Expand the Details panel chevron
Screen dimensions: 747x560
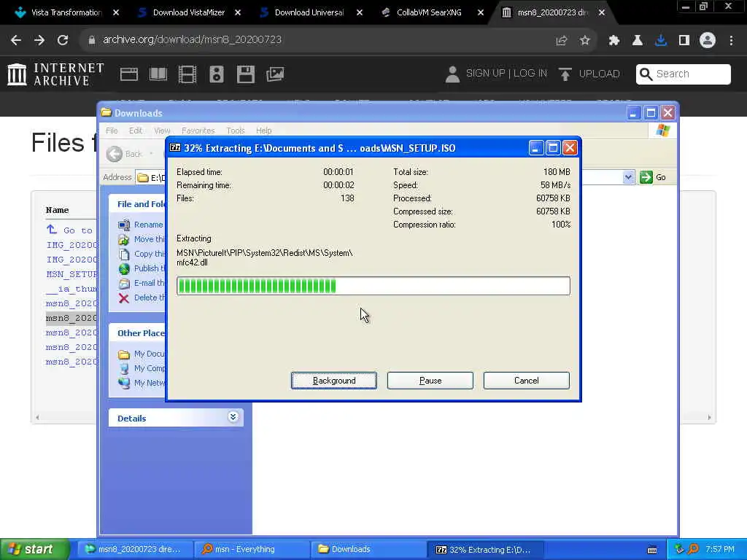coord(233,417)
